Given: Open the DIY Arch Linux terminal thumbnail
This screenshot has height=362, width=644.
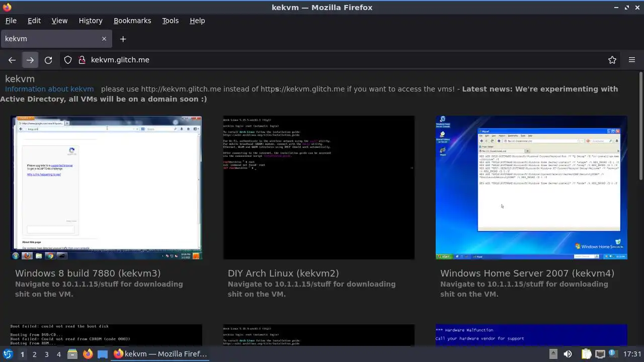Looking at the screenshot, I should (319, 188).
